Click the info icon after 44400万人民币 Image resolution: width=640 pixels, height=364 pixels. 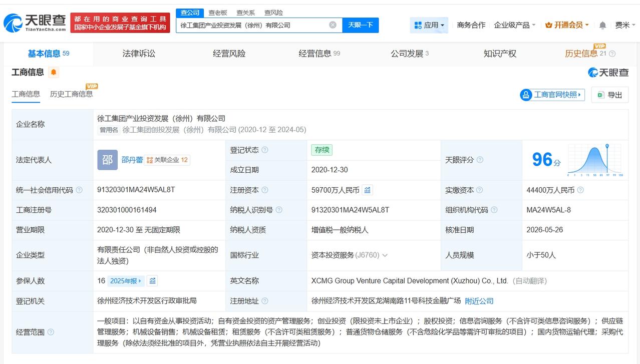pos(580,190)
